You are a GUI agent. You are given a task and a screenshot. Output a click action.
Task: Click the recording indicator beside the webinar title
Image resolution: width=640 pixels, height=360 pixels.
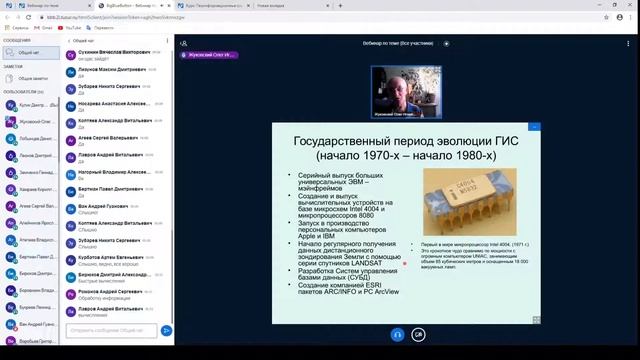coord(446,44)
